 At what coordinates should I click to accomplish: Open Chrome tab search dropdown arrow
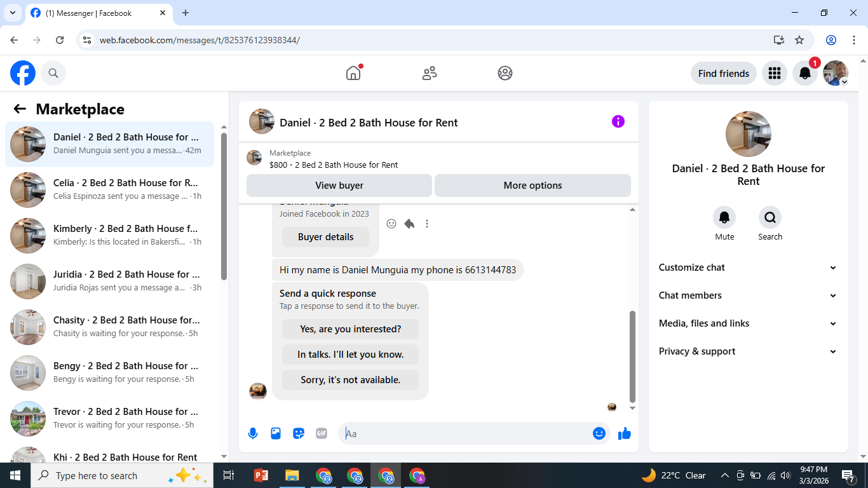click(12, 13)
